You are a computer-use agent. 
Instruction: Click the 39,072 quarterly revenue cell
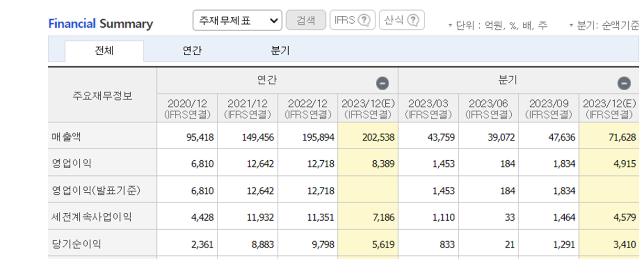489,137
